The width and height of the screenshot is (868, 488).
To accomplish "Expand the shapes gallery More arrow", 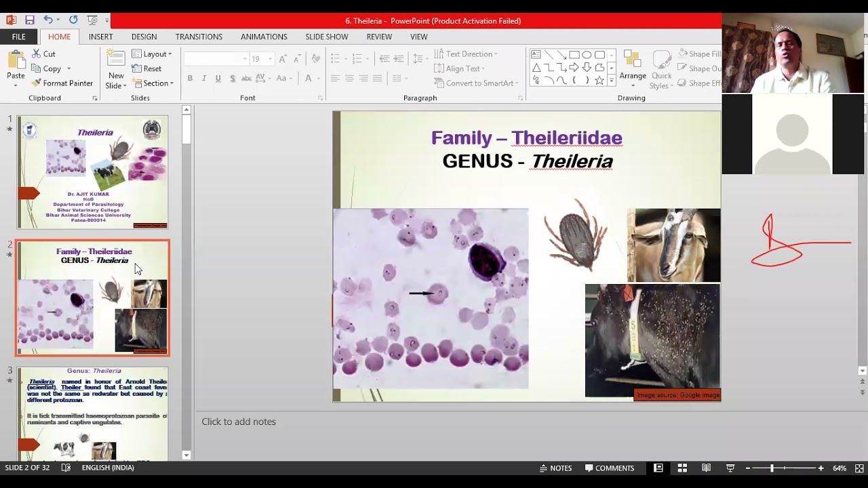I will tap(611, 81).
